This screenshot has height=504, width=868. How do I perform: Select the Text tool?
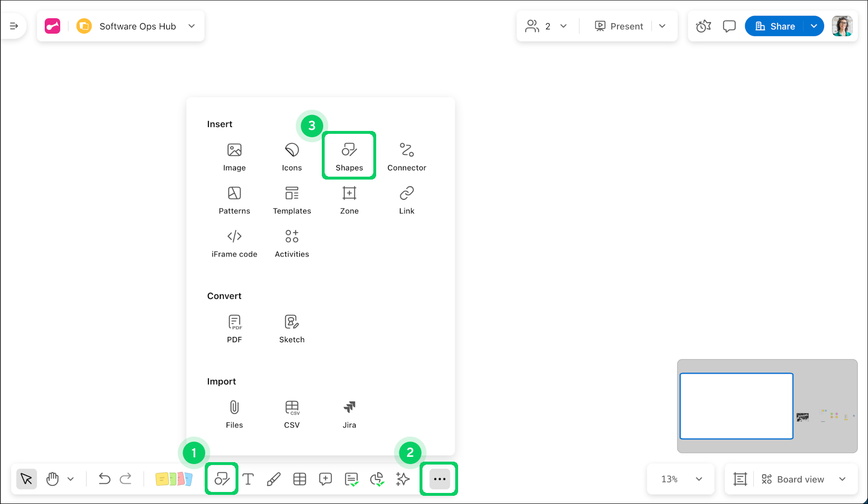coord(248,479)
